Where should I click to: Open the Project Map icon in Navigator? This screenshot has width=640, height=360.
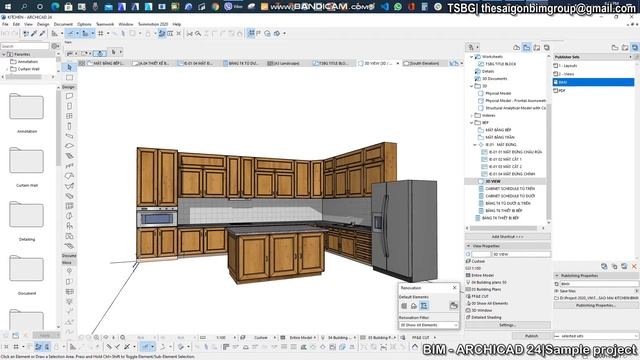pos(516,48)
